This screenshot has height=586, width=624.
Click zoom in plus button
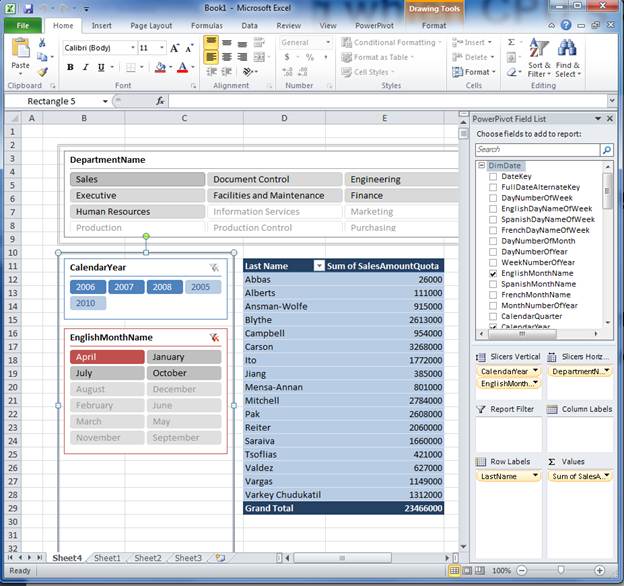pyautogui.click(x=599, y=571)
